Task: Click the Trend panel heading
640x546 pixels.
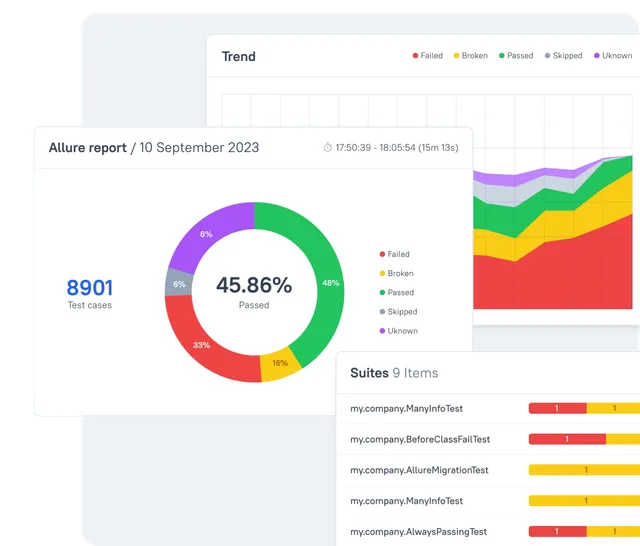Action: coord(239,56)
